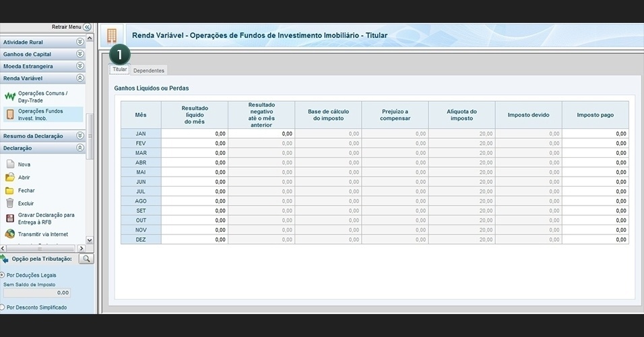
Task: Click the magnifier button beside Opção pela Tributação
Action: coord(86,259)
